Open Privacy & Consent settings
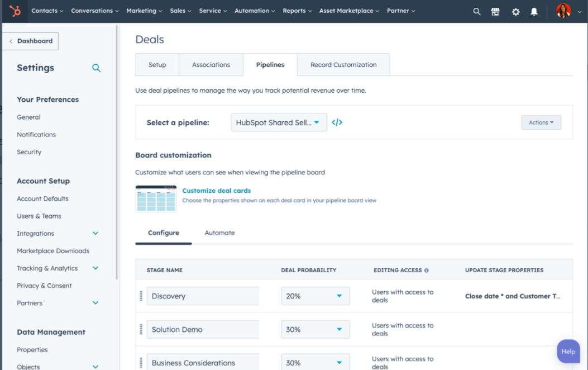Screen dimensions: 588x370 point(44,286)
